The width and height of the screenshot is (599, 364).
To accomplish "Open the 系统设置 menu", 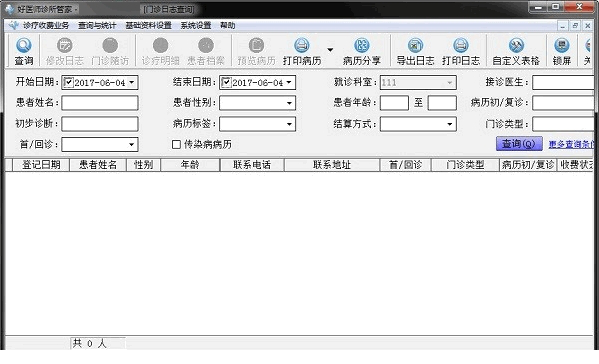I will coord(196,26).
